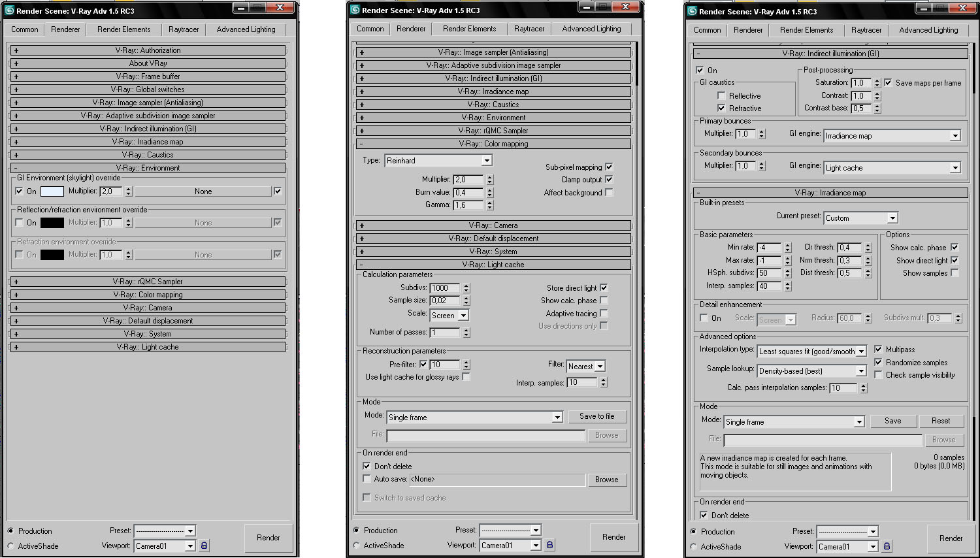The height and width of the screenshot is (558, 980).
Task: Enable Affect background checkbox
Action: click(609, 193)
